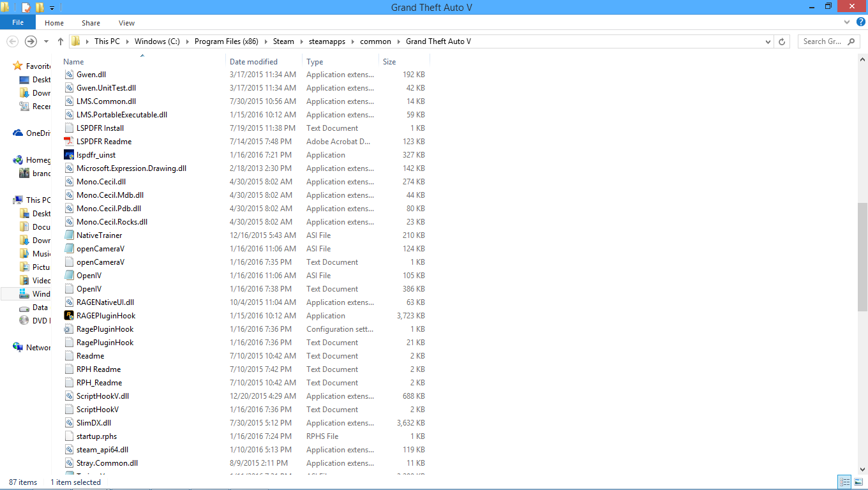The width and height of the screenshot is (868, 490).
Task: Expand the chevron after common breadcrumb
Action: click(x=399, y=41)
